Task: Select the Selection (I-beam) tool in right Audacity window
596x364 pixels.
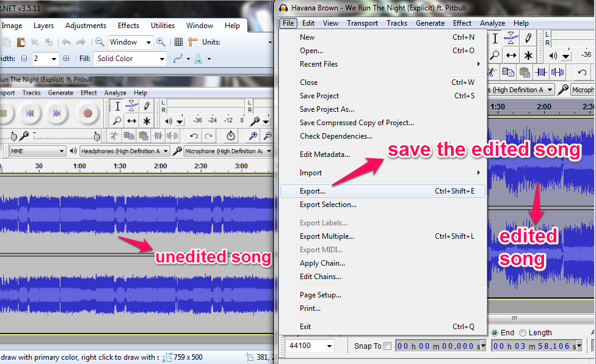Action: pos(495,38)
